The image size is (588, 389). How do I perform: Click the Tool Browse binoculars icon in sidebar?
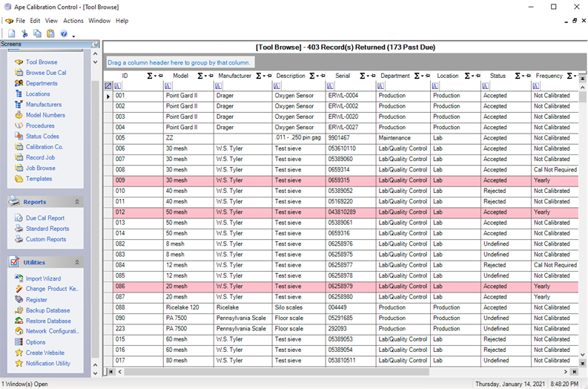(x=19, y=62)
